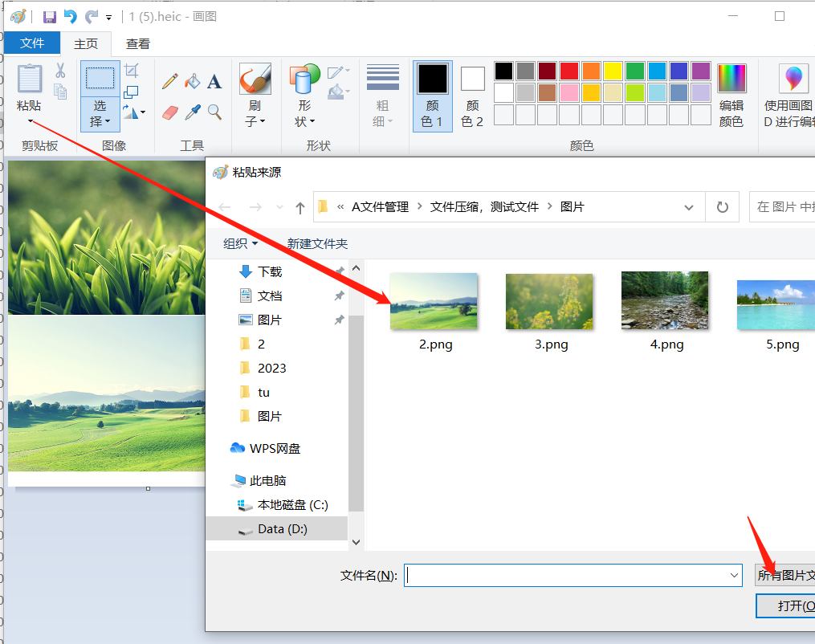815x644 pixels.
Task: Select the Magnifier tool
Action: [x=214, y=112]
